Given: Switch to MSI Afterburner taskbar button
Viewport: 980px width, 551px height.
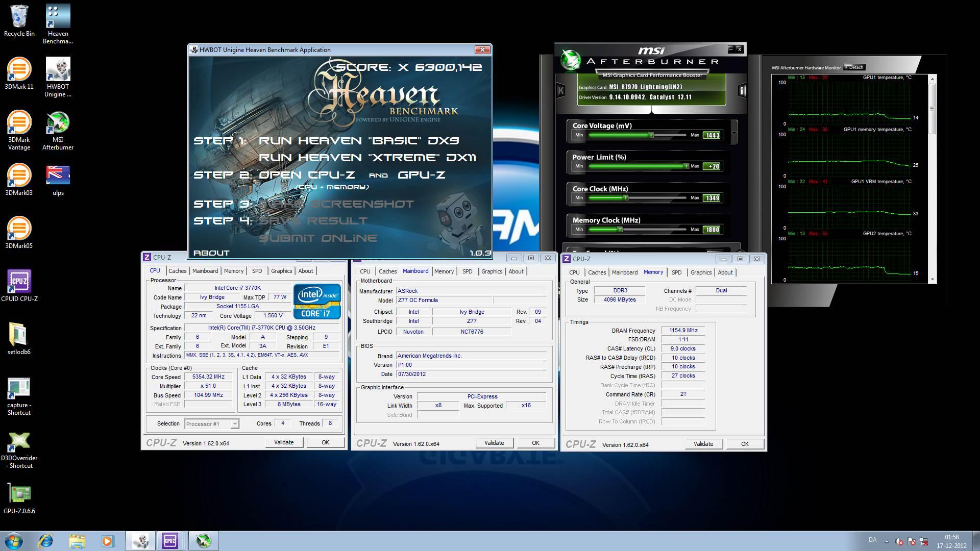Looking at the screenshot, I should point(204,541).
